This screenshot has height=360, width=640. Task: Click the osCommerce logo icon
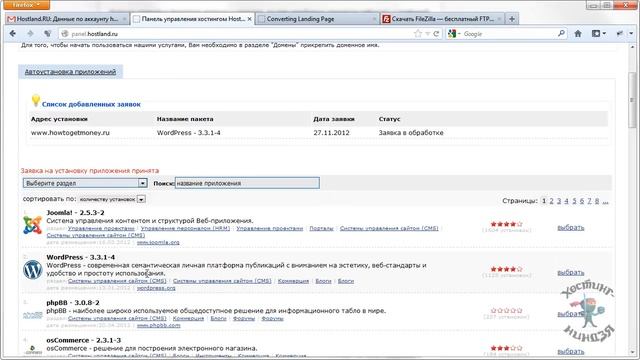[33, 349]
